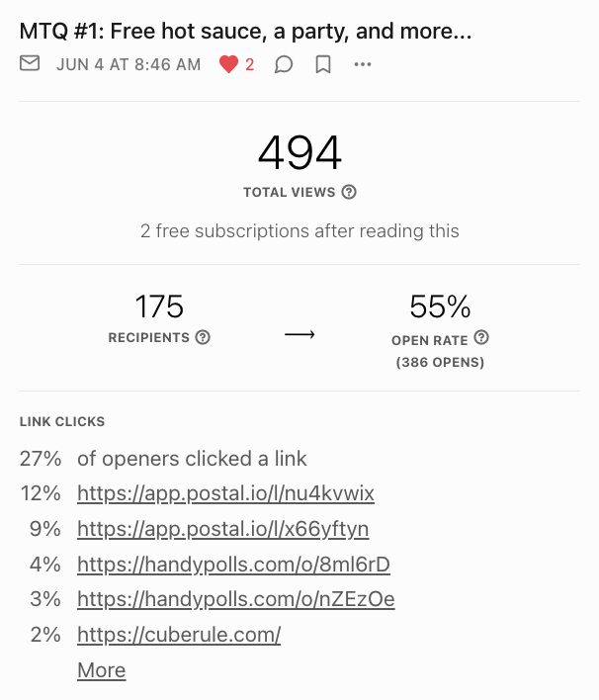The width and height of the screenshot is (599, 700).
Task: Click the 494 total views number
Action: click(299, 153)
